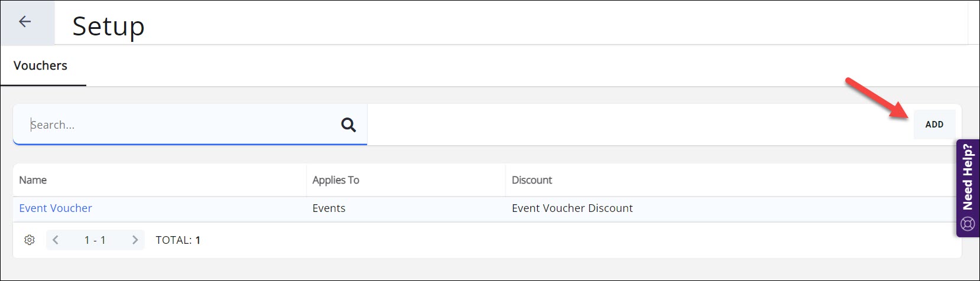Click the Setup page title
Screen dimensions: 980x281
(108, 27)
